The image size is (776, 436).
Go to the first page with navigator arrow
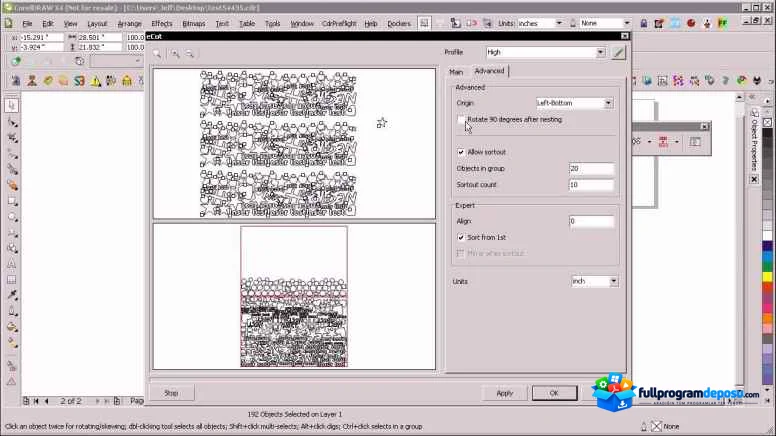pos(36,401)
